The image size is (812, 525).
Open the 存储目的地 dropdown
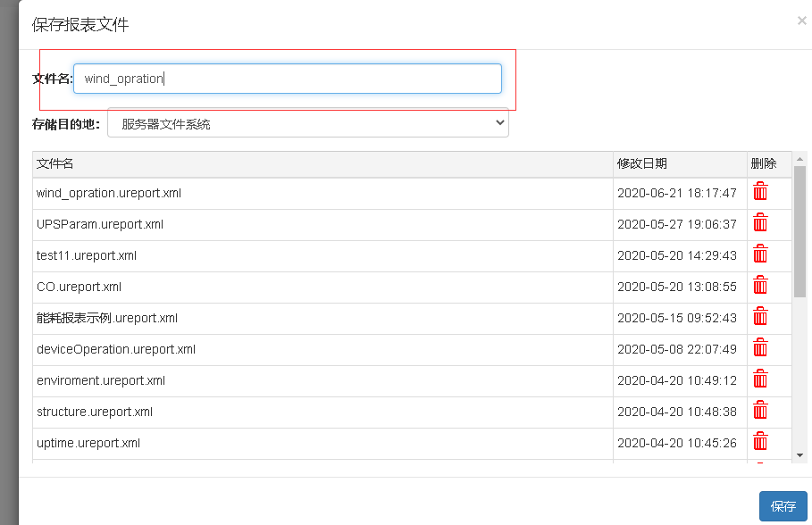click(307, 124)
